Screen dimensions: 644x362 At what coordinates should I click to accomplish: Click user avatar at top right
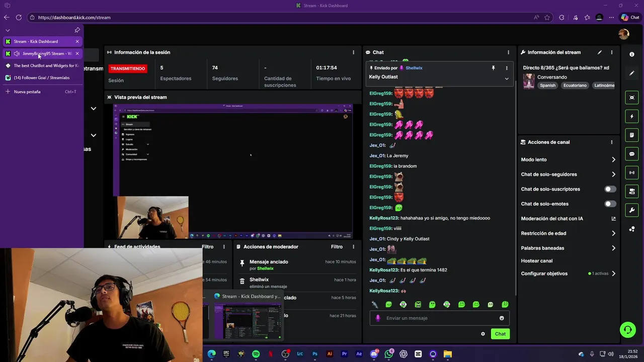(x=624, y=34)
